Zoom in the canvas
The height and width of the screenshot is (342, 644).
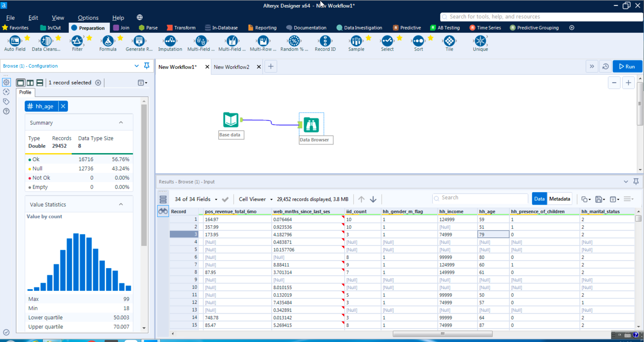coord(628,83)
